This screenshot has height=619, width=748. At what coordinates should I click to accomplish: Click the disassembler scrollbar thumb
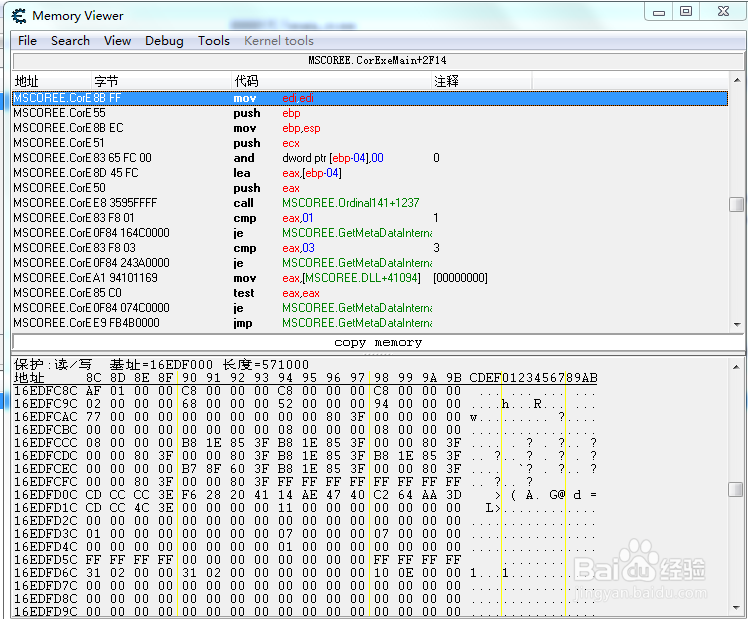[x=737, y=204]
